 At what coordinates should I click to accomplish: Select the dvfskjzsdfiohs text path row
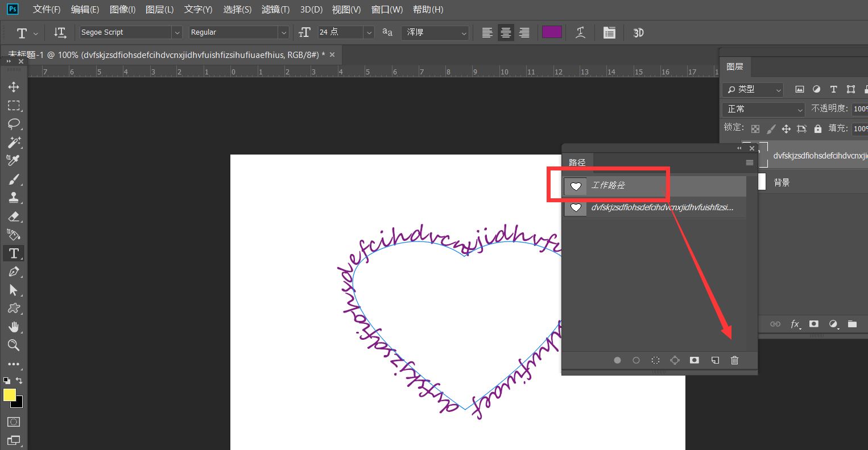654,207
